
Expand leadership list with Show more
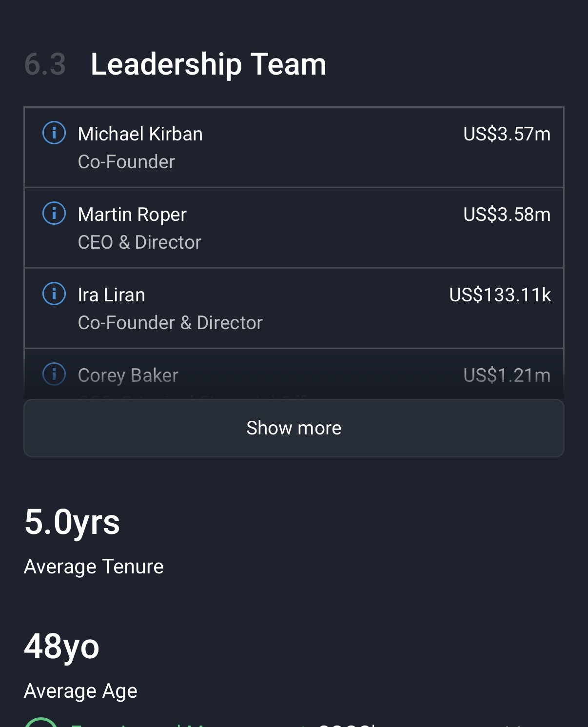click(x=294, y=428)
